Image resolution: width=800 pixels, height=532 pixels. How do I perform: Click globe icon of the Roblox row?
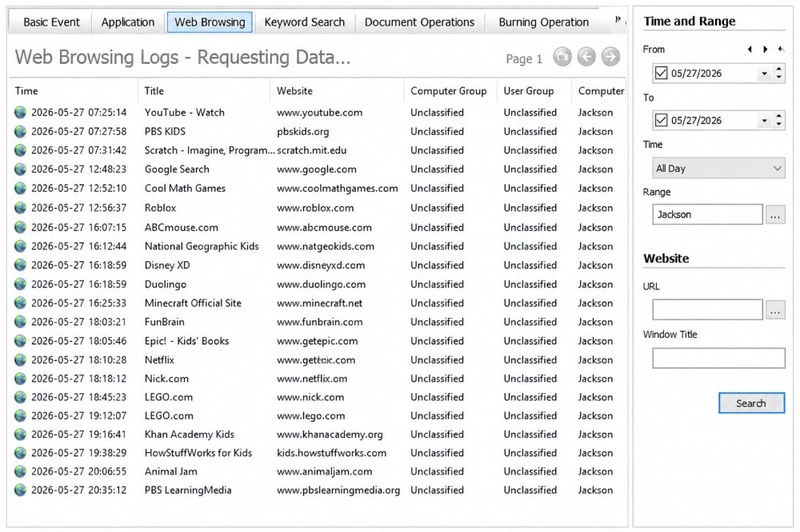(x=20, y=208)
